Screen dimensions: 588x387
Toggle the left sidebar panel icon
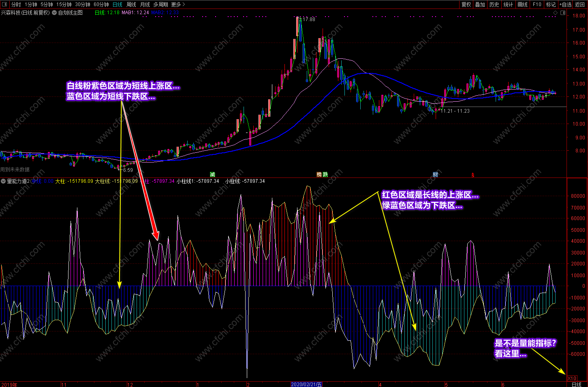(5, 4)
